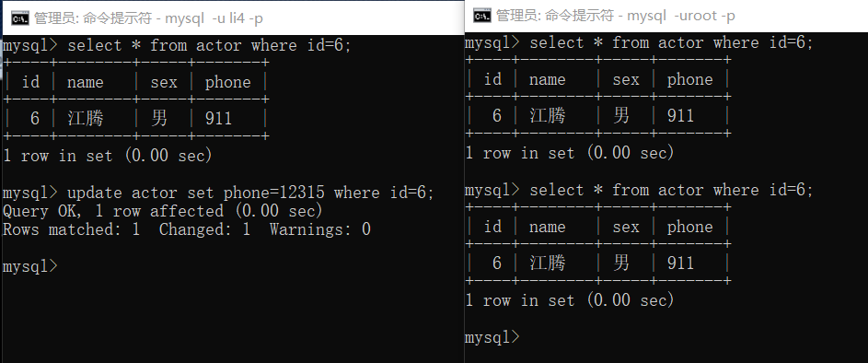Click the select statement in the li4 window
868x363 pixels.
[x=177, y=45]
